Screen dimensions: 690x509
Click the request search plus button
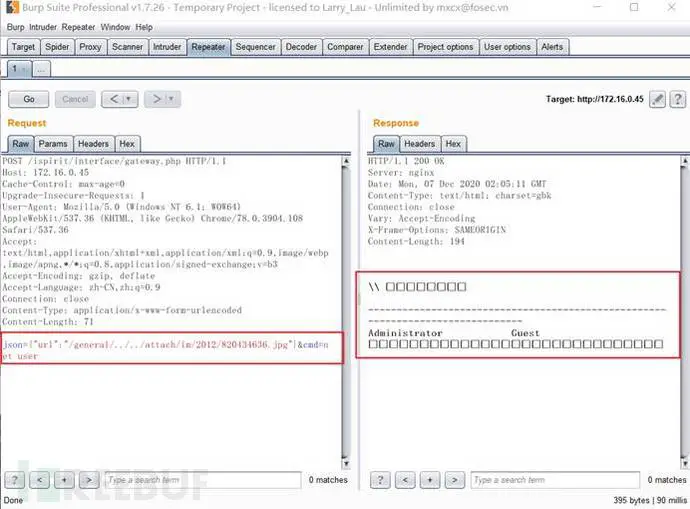64,480
